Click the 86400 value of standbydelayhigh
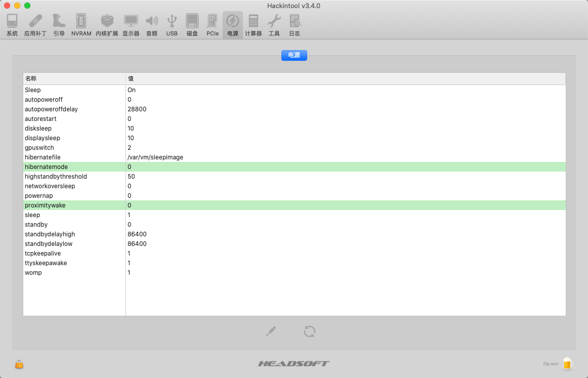588x378 pixels. click(x=137, y=234)
